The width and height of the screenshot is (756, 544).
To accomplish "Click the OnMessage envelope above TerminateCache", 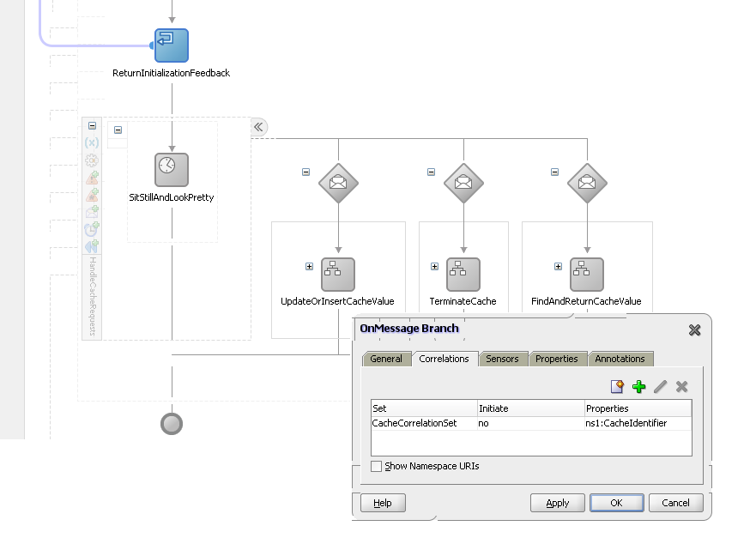I will pyautogui.click(x=463, y=183).
